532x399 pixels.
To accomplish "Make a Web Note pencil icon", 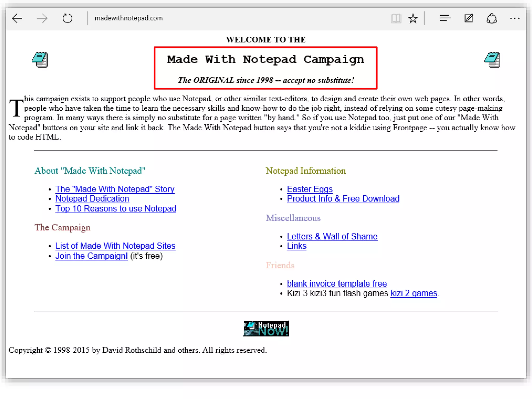I will click(x=469, y=18).
